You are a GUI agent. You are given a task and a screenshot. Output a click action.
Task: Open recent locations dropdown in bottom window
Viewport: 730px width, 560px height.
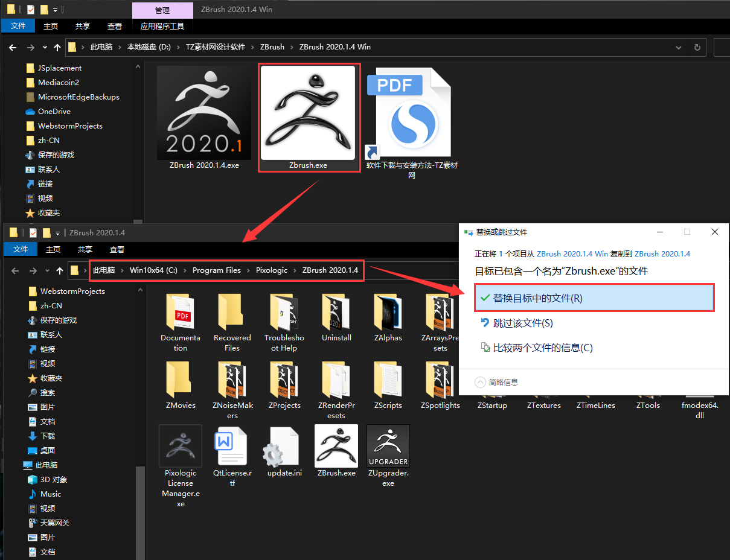48,270
